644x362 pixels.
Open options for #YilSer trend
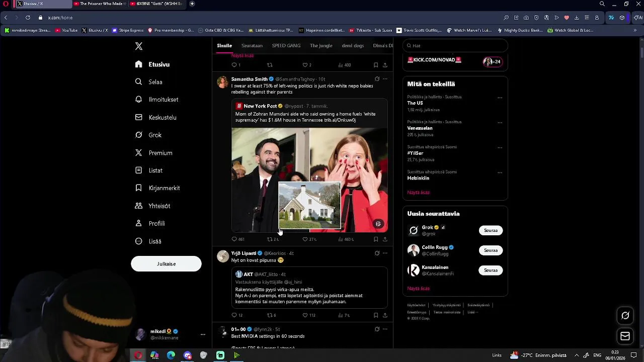pyautogui.click(x=500, y=148)
